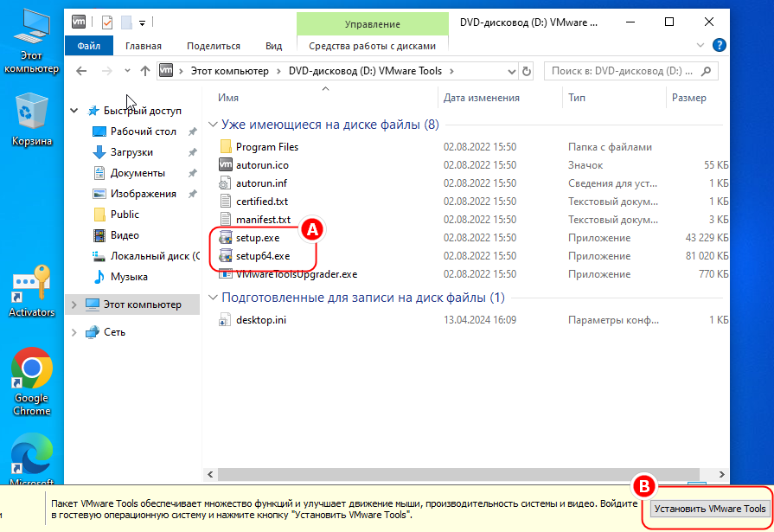Select the desktop.ini file icon
The height and width of the screenshot is (532, 774).
pyautogui.click(x=225, y=320)
